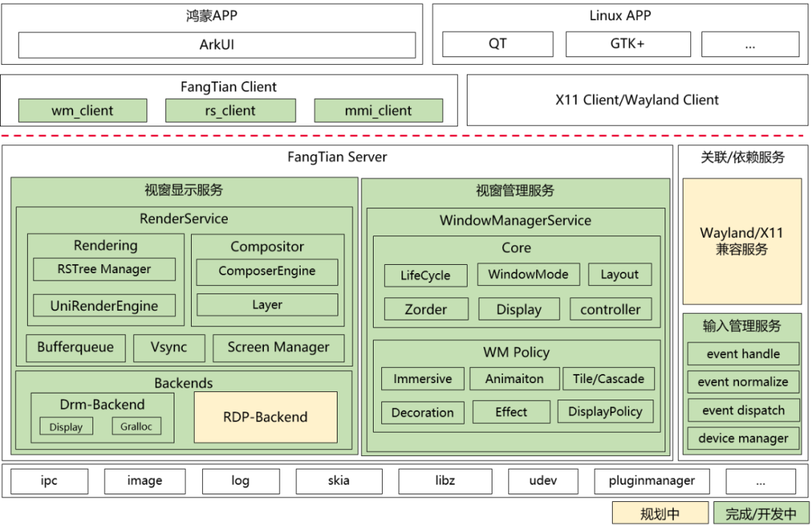Select the WindowManagerService heading
Viewport: 812px width, 526px height.
pos(516,220)
